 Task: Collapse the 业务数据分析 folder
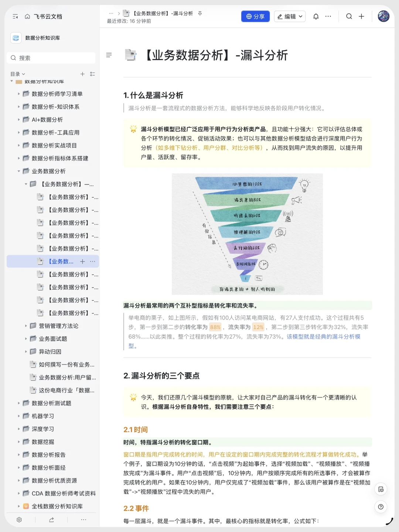[x=19, y=171]
